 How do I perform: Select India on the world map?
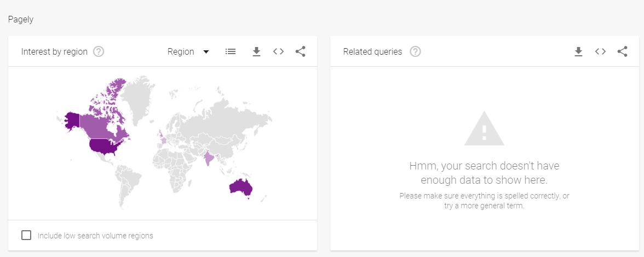209,158
